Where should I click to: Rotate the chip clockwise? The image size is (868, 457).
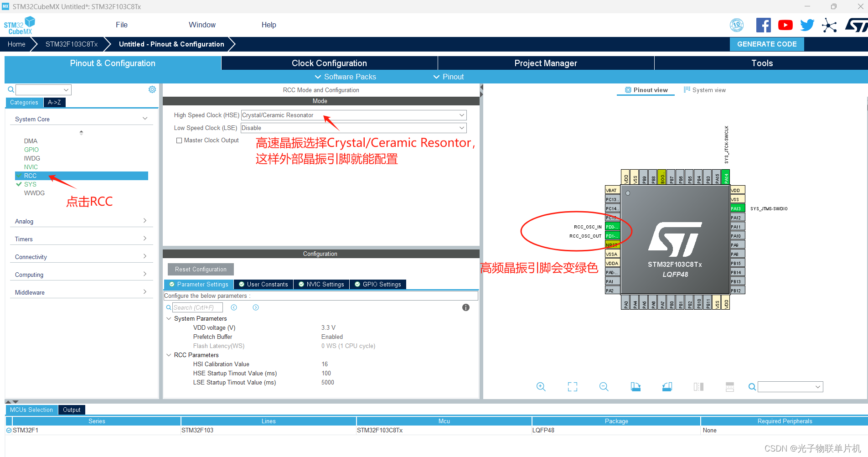pyautogui.click(x=635, y=387)
